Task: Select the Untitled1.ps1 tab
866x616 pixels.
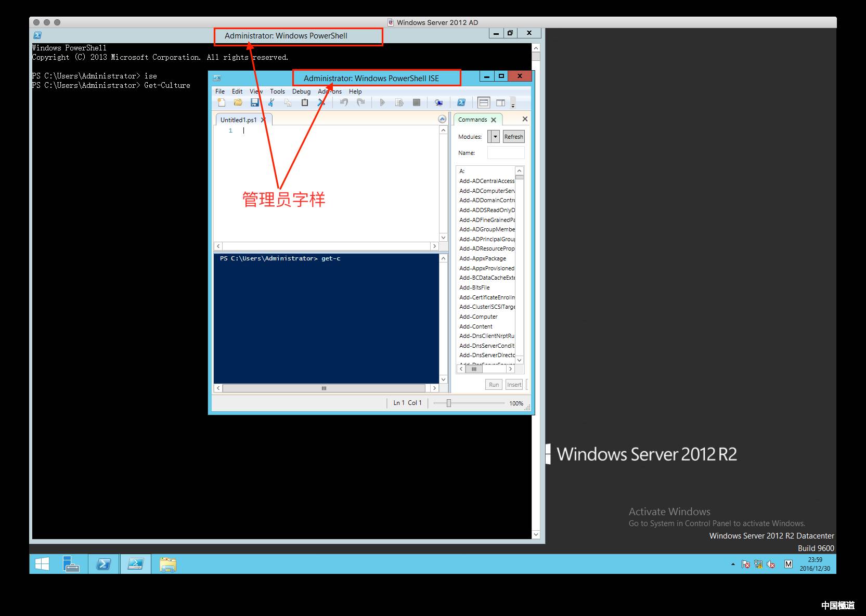Action: pyautogui.click(x=238, y=120)
